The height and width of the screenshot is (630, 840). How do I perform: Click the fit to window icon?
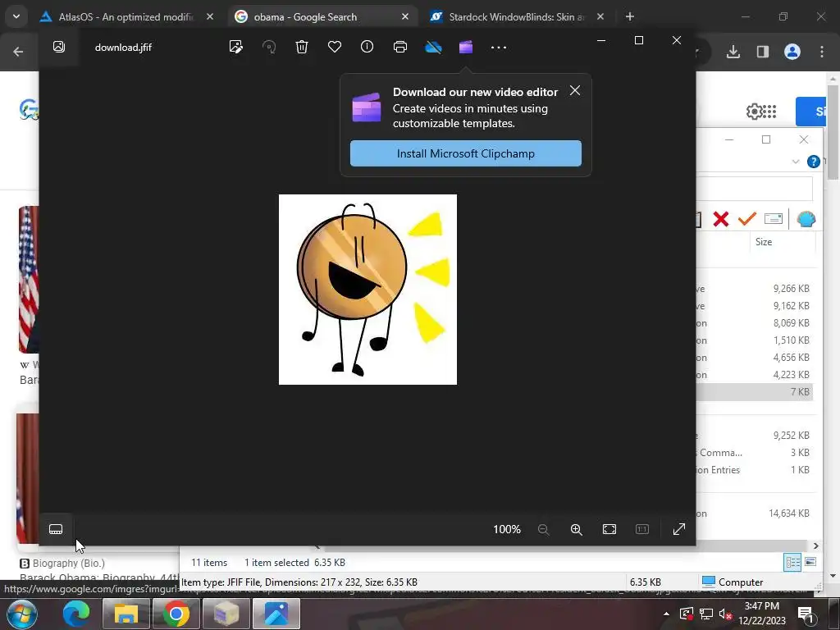(609, 529)
